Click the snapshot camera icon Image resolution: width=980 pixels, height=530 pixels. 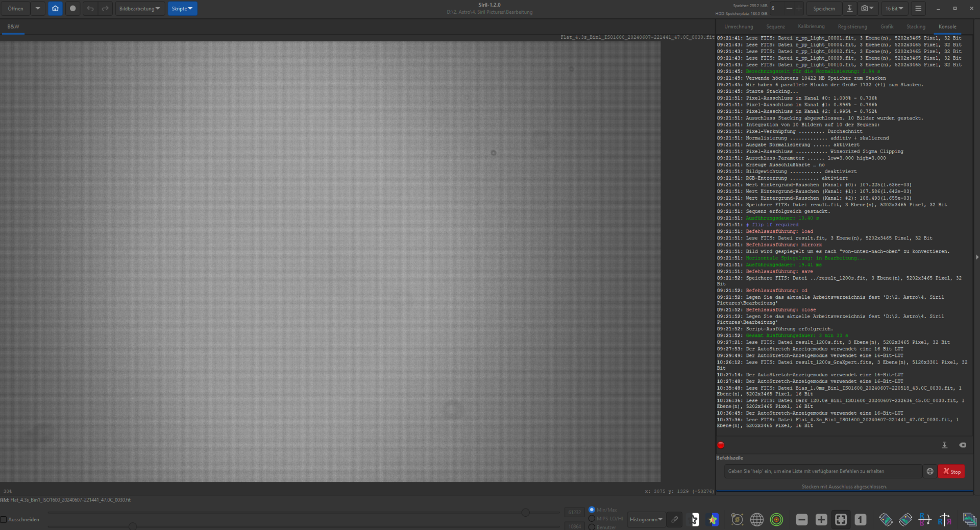867,9
